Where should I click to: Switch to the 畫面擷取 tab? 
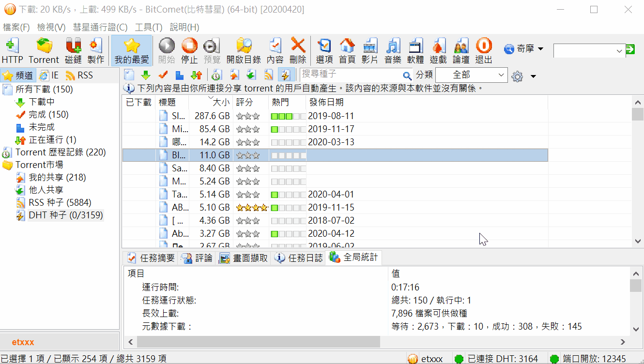click(x=244, y=258)
